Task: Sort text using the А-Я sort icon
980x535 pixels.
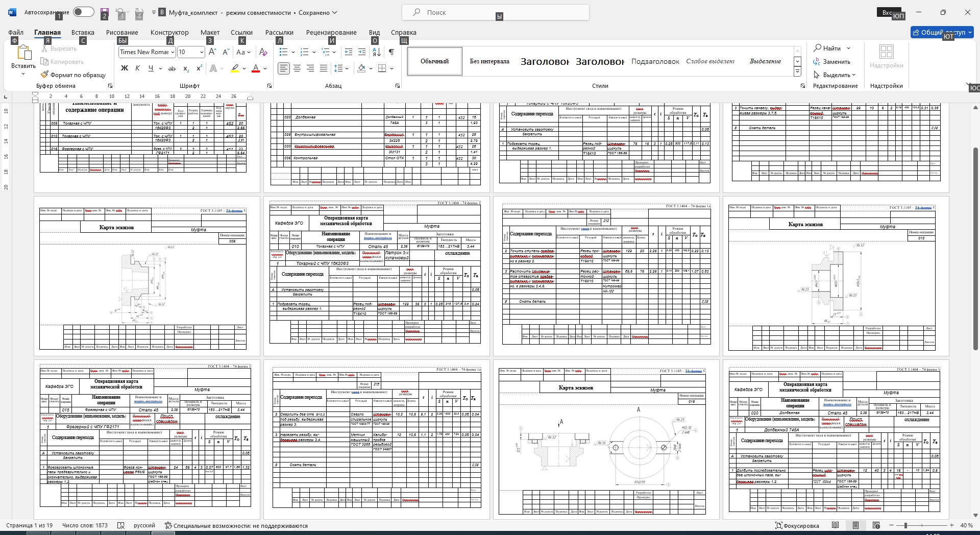Action: click(376, 52)
